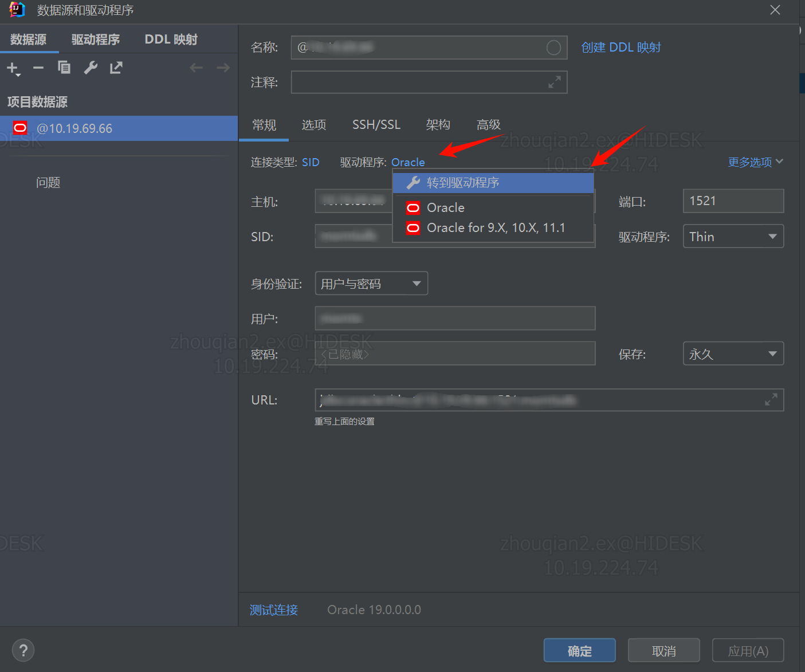Open driver settings via wrench toolbar icon
The height and width of the screenshot is (672, 805).
click(91, 68)
